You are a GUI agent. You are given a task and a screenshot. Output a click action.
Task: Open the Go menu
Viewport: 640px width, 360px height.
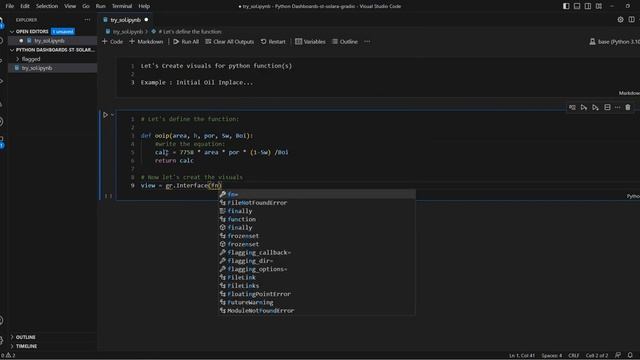[86, 6]
